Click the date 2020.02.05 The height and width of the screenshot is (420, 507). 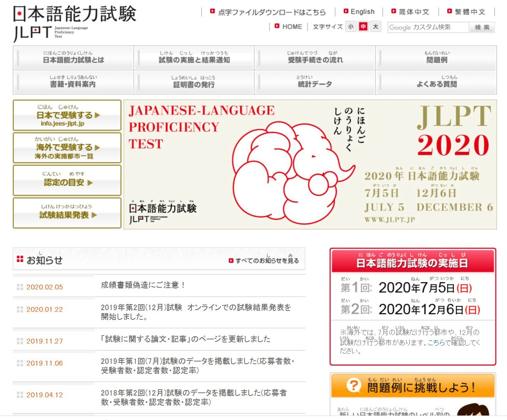coord(44,287)
